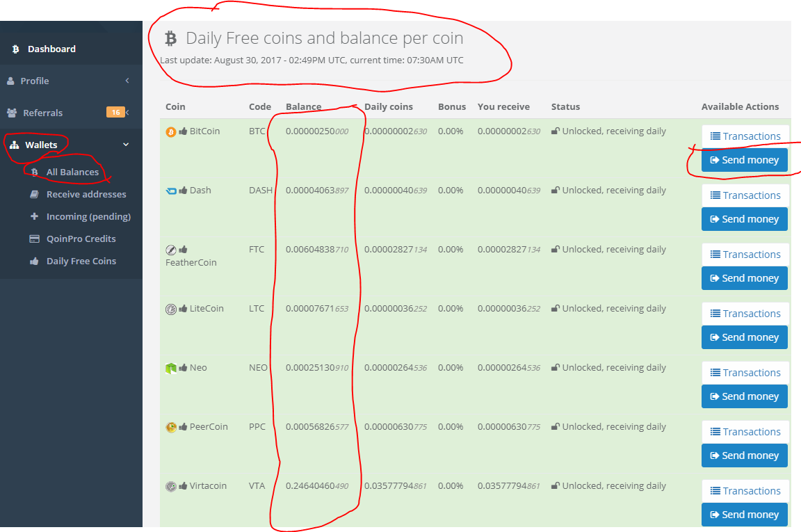Select All Balances in sidebar
801x532 pixels.
(72, 172)
